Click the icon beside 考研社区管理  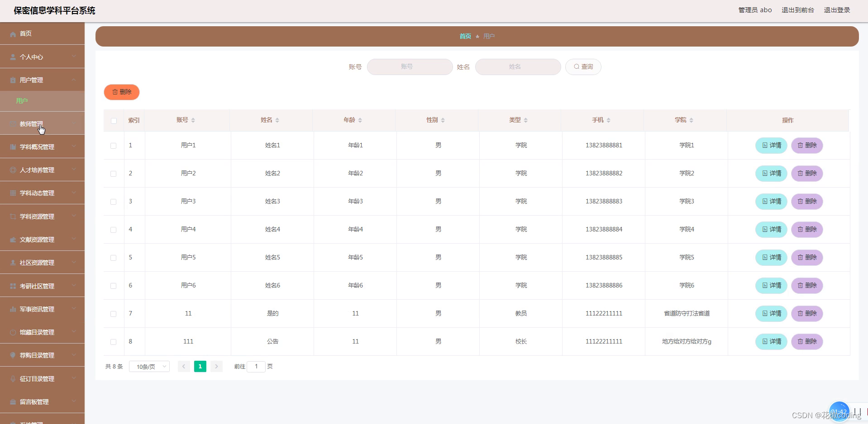click(13, 286)
